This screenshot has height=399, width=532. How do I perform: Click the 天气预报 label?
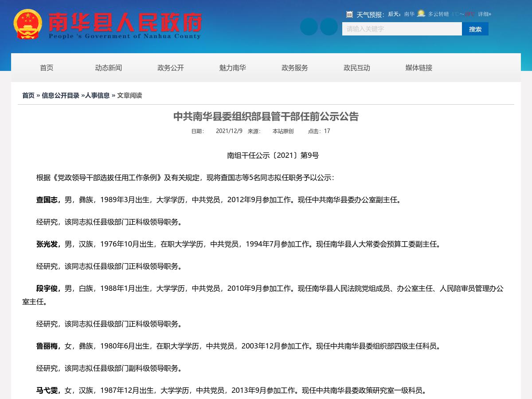tap(370, 15)
